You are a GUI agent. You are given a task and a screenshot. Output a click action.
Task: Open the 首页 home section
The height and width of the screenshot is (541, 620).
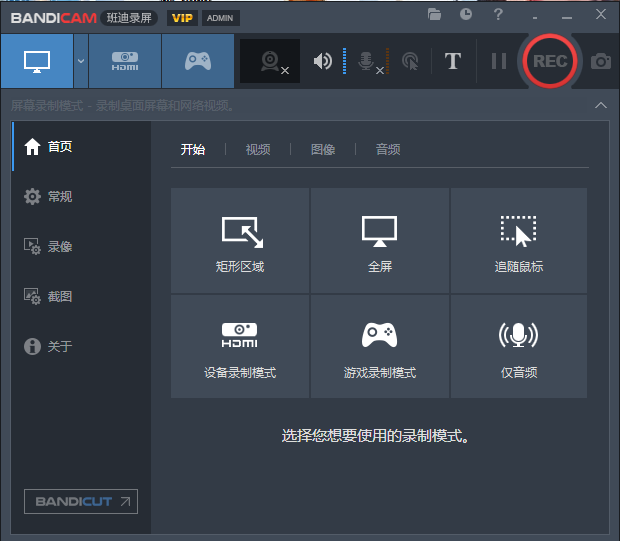(81, 147)
